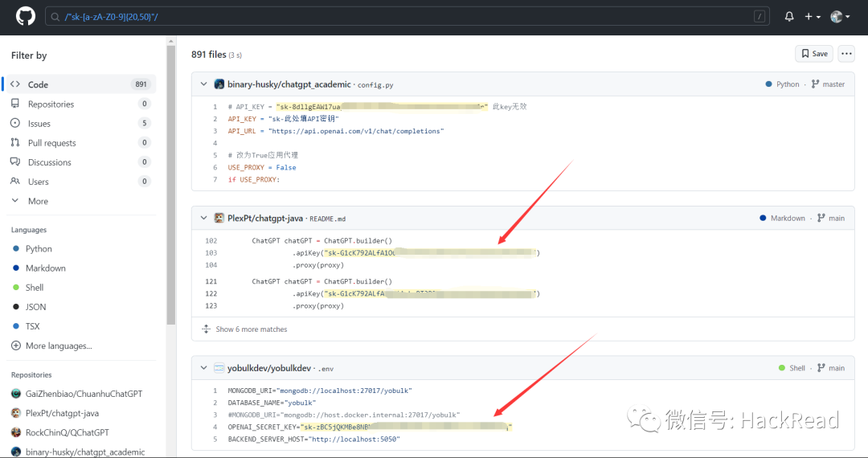This screenshot has height=458, width=868.
Task: Click the Issues circle icon
Action: pyautogui.click(x=15, y=123)
